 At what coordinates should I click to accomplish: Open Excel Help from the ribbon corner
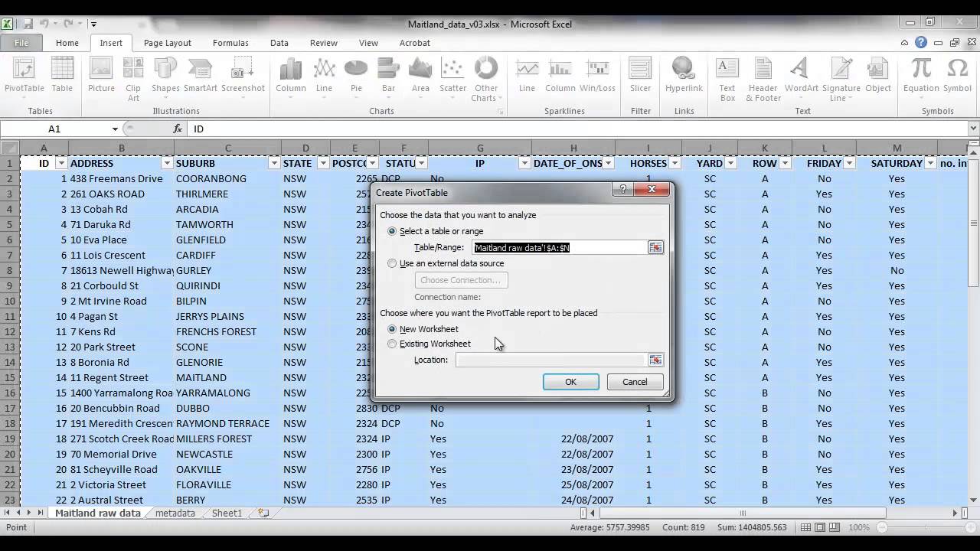921,43
